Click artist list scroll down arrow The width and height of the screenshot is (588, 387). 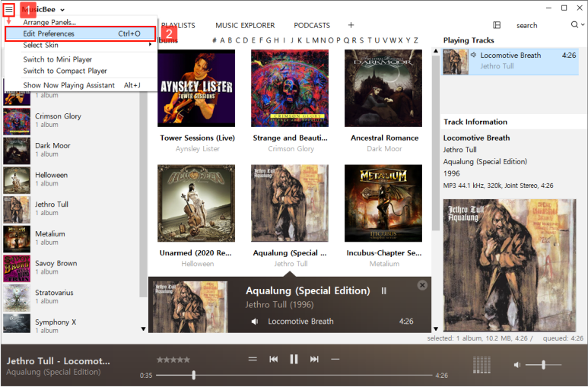tap(143, 329)
